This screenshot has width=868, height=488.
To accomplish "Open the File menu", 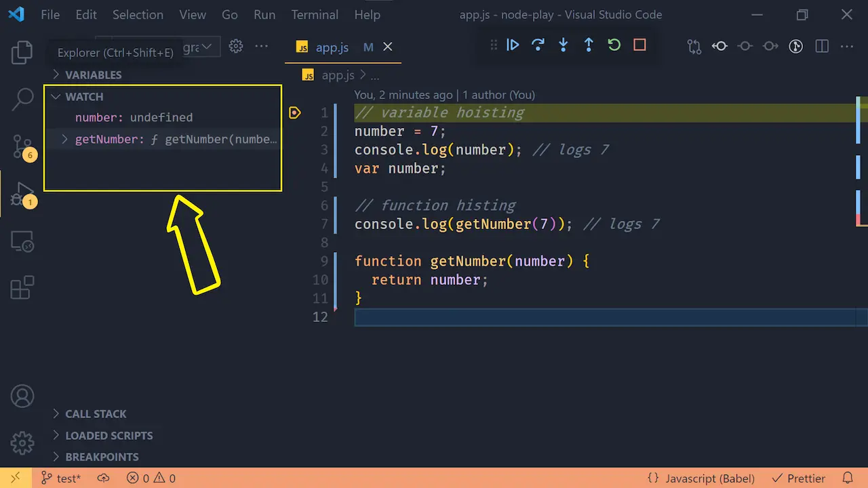I will [50, 14].
